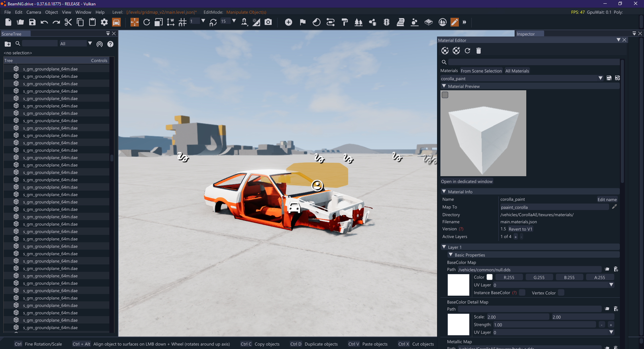
Task: Collapse the Basic Properties section
Action: pos(451,255)
